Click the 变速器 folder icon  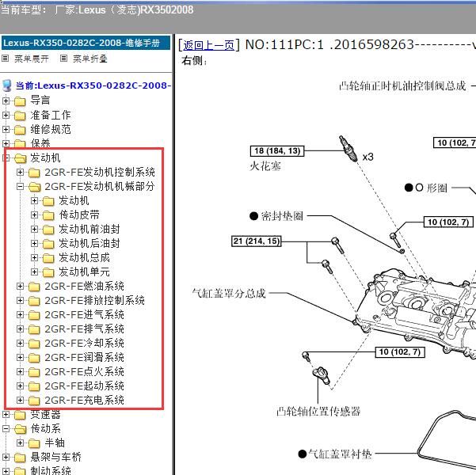20,415
